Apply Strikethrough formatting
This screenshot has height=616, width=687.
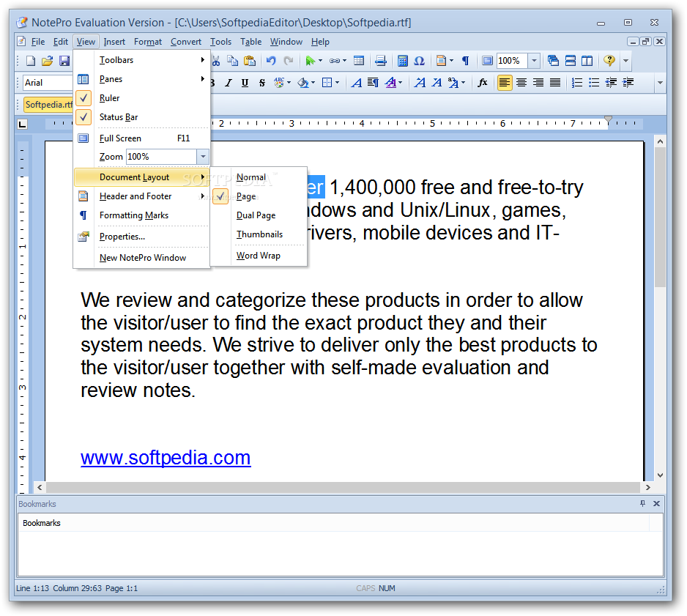tap(262, 83)
